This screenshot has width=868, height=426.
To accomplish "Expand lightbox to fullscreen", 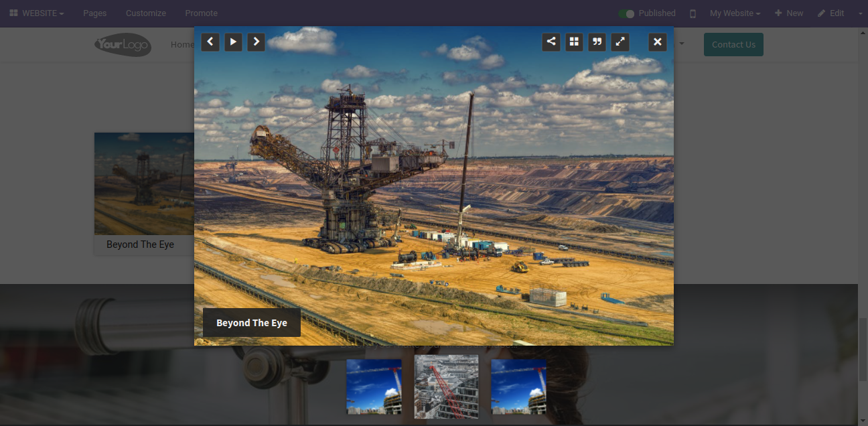I will pos(620,42).
